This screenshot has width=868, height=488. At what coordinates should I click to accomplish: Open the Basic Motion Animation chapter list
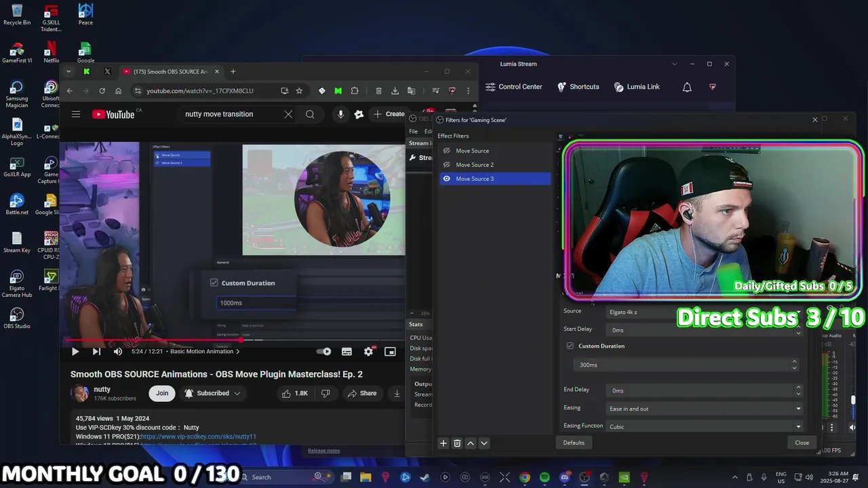[x=205, y=351]
